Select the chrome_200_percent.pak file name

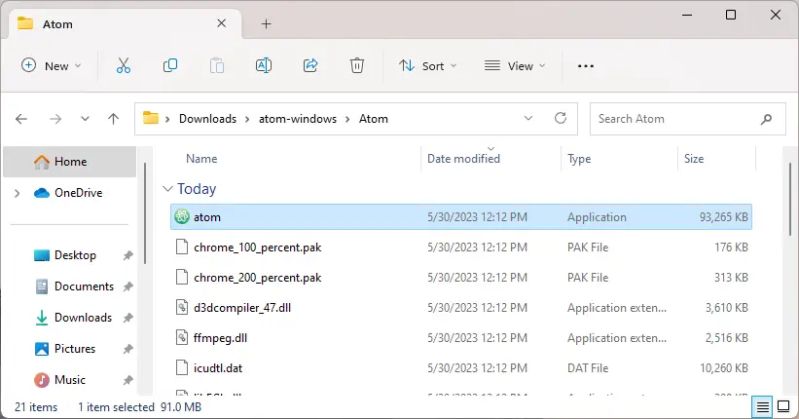pos(257,277)
